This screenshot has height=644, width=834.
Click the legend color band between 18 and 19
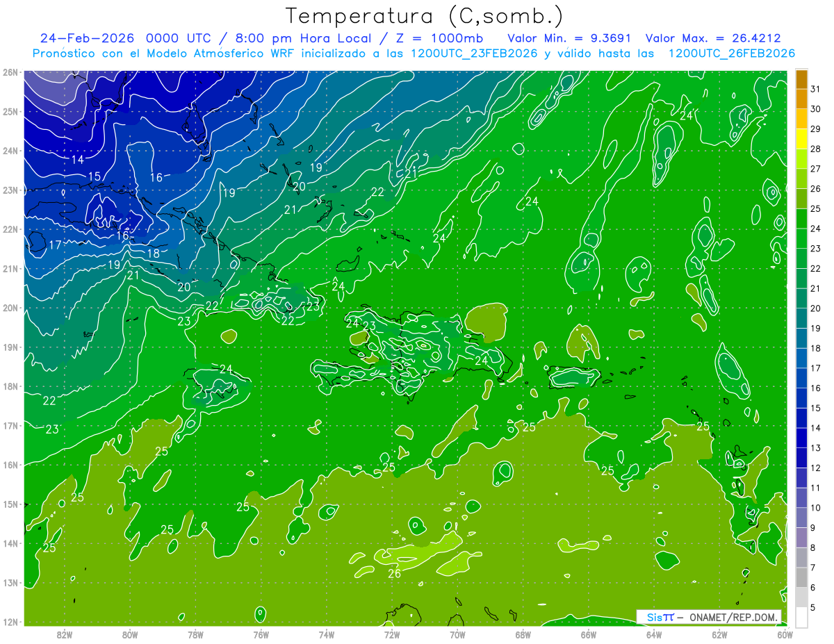(801, 338)
